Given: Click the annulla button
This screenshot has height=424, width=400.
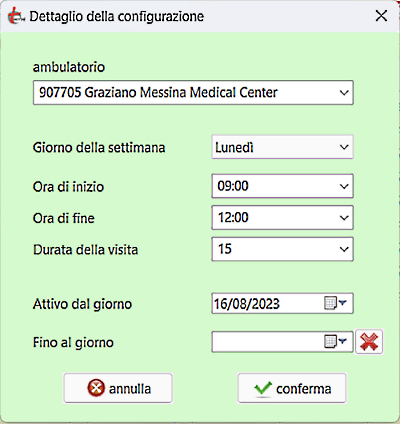Looking at the screenshot, I should point(118,388).
